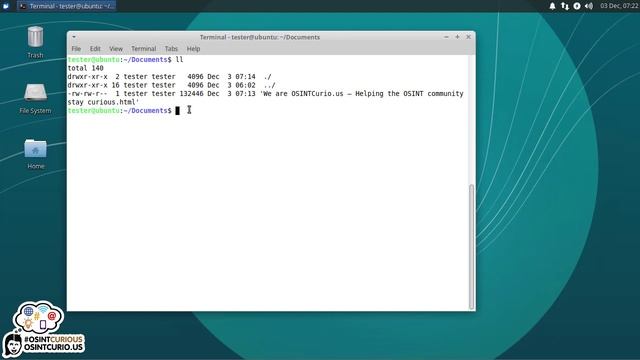Select the Terminal task button in the panel
This screenshot has width=640, height=360.
[x=67, y=6]
